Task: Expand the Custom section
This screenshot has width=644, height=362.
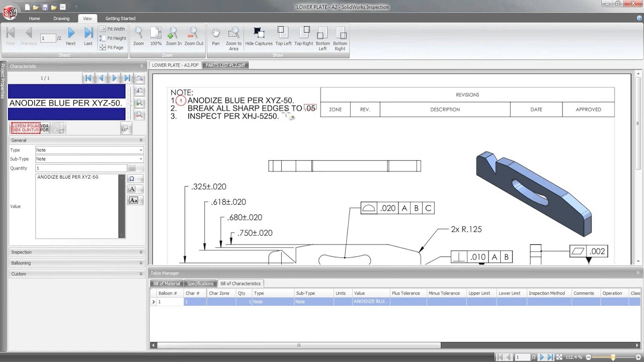Action: click(141, 274)
